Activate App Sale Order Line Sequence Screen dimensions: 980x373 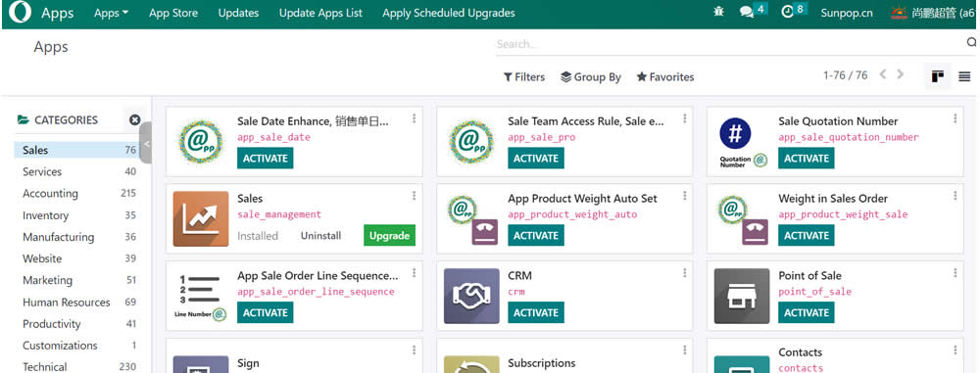265,312
